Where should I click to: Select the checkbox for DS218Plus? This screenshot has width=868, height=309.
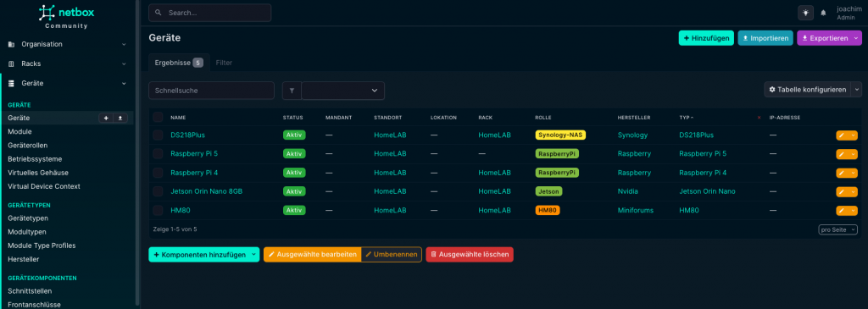click(159, 135)
